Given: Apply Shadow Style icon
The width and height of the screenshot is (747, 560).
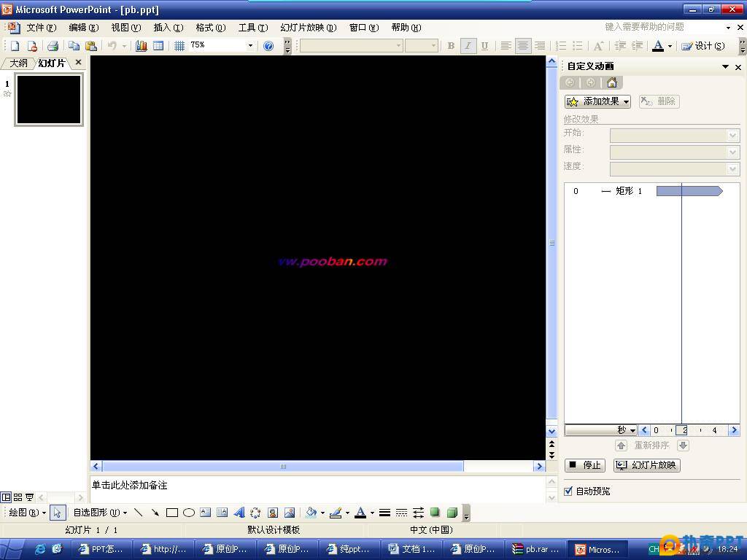Looking at the screenshot, I should coord(435,513).
